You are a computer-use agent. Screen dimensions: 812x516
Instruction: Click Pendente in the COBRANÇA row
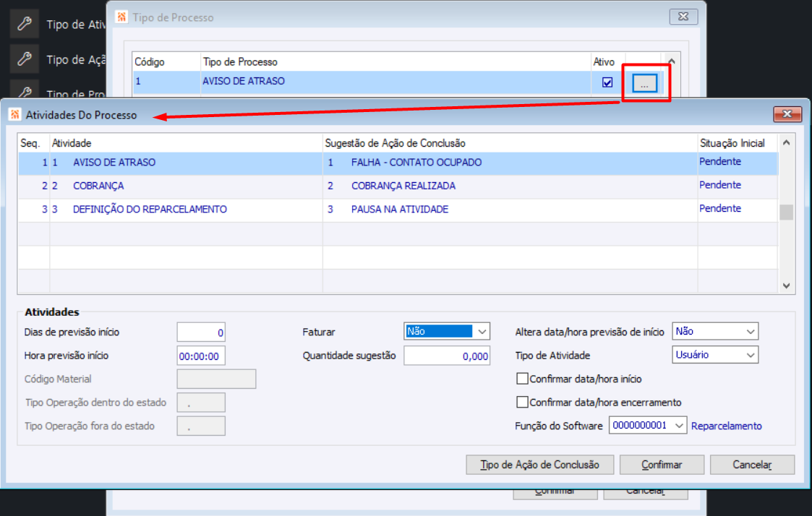(720, 185)
